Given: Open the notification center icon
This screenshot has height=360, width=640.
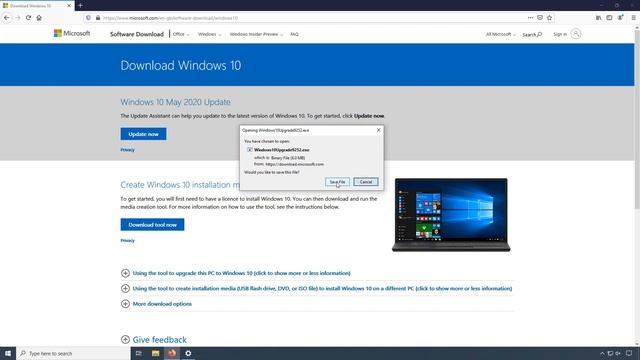Looking at the screenshot, I should tap(629, 353).
